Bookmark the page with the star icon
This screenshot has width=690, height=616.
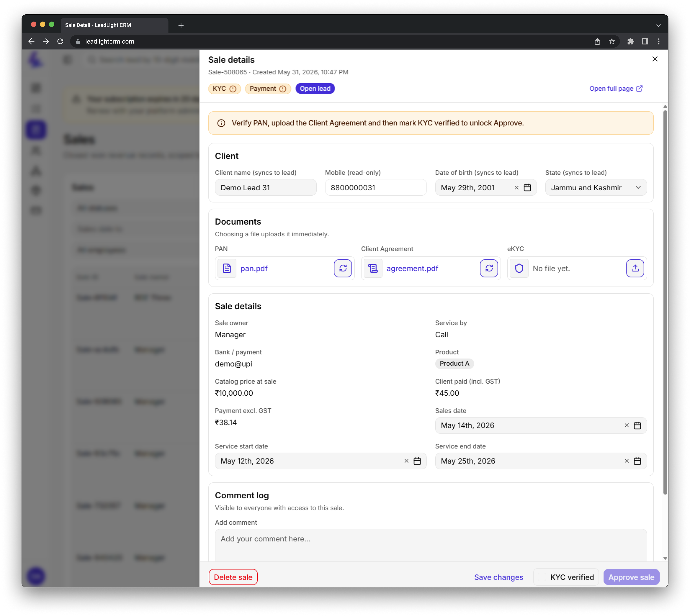[x=611, y=41]
